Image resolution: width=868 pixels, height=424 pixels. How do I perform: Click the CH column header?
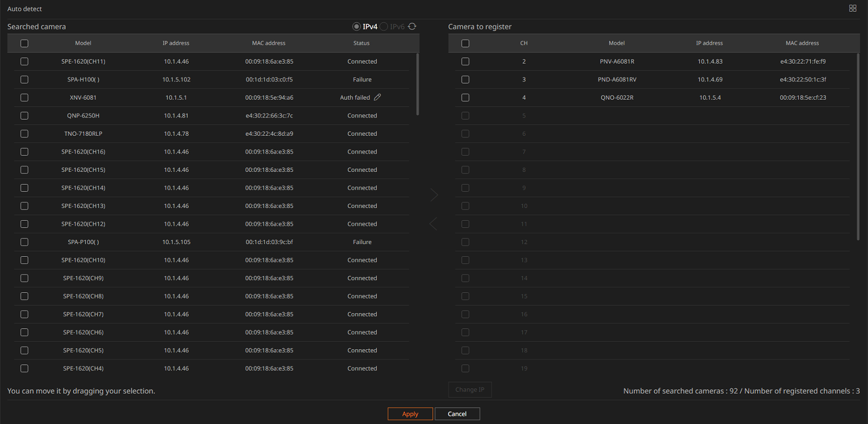(x=524, y=43)
